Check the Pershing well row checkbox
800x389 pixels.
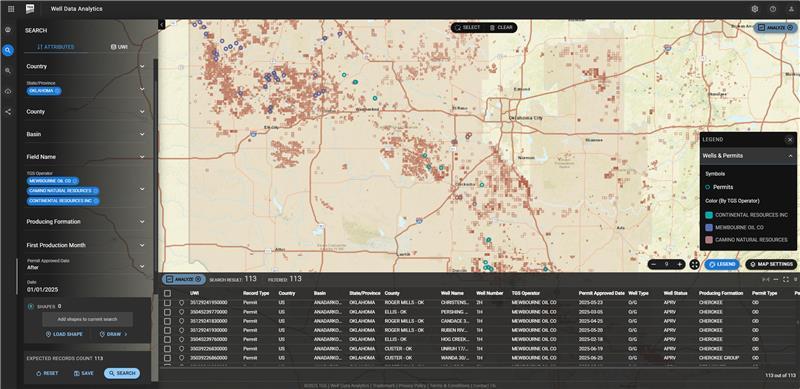(x=167, y=312)
